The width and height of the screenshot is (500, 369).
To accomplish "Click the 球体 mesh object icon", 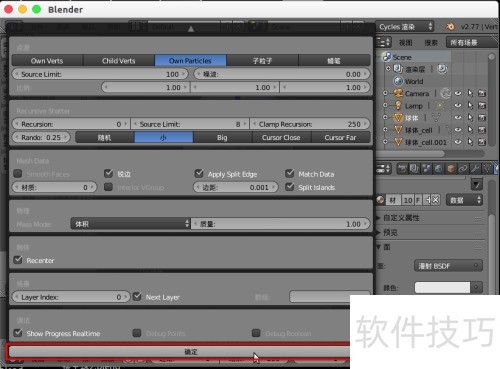I will (x=398, y=118).
